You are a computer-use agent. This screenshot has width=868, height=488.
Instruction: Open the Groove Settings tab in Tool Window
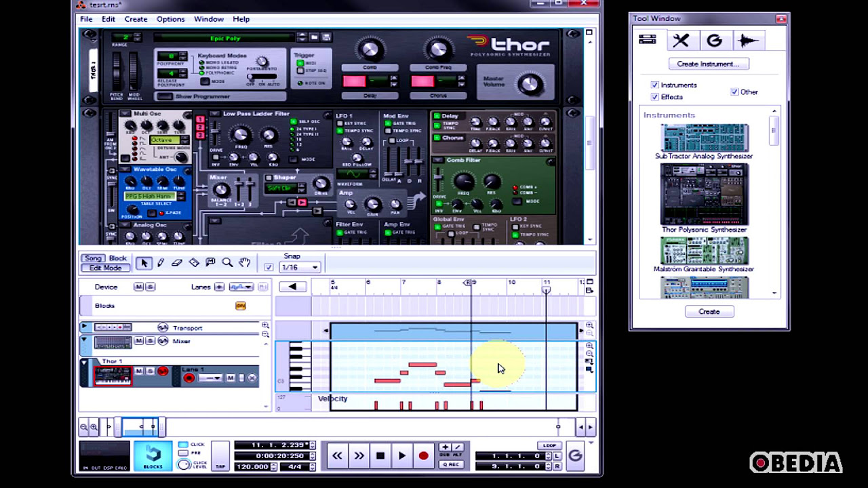click(x=714, y=40)
